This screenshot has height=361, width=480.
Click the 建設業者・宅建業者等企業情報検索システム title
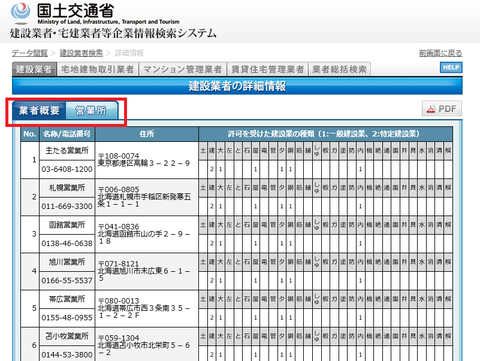tap(113, 33)
